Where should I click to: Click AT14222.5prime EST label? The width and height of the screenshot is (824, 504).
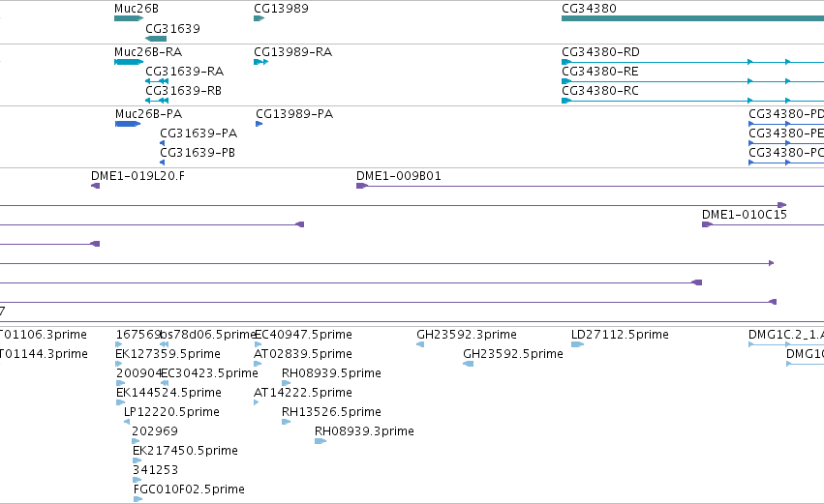click(303, 393)
